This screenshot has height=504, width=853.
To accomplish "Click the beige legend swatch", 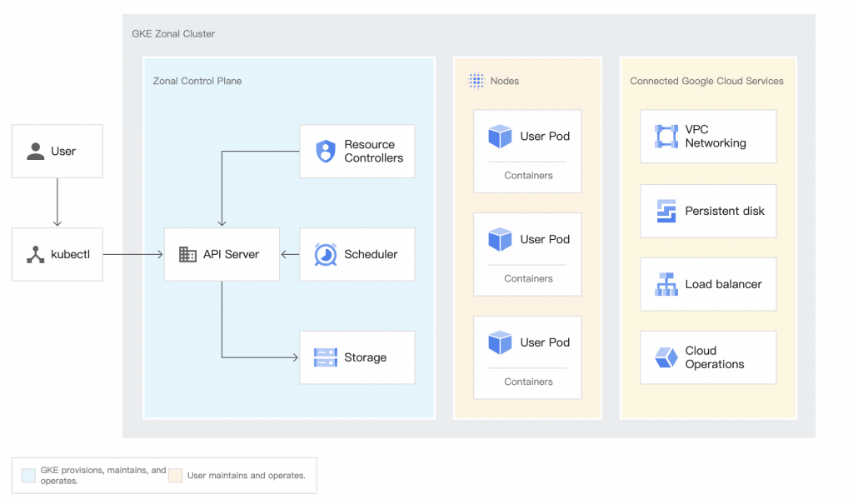I will 175,475.
